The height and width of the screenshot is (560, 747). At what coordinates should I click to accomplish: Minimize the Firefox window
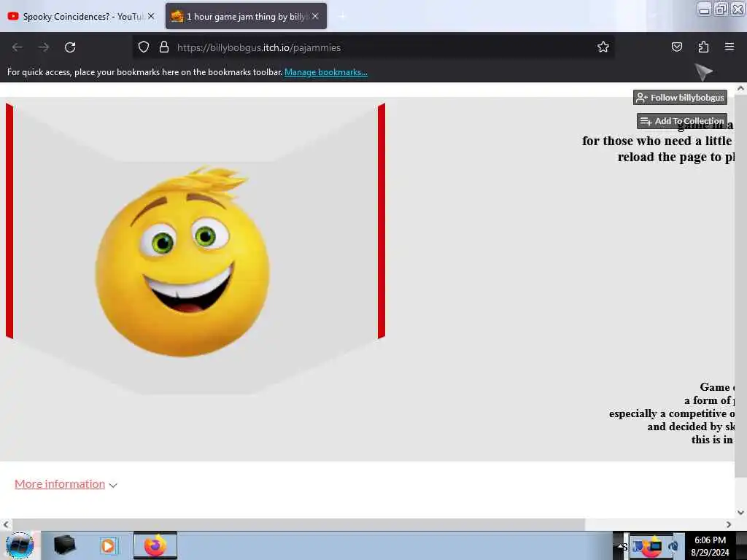(x=704, y=9)
